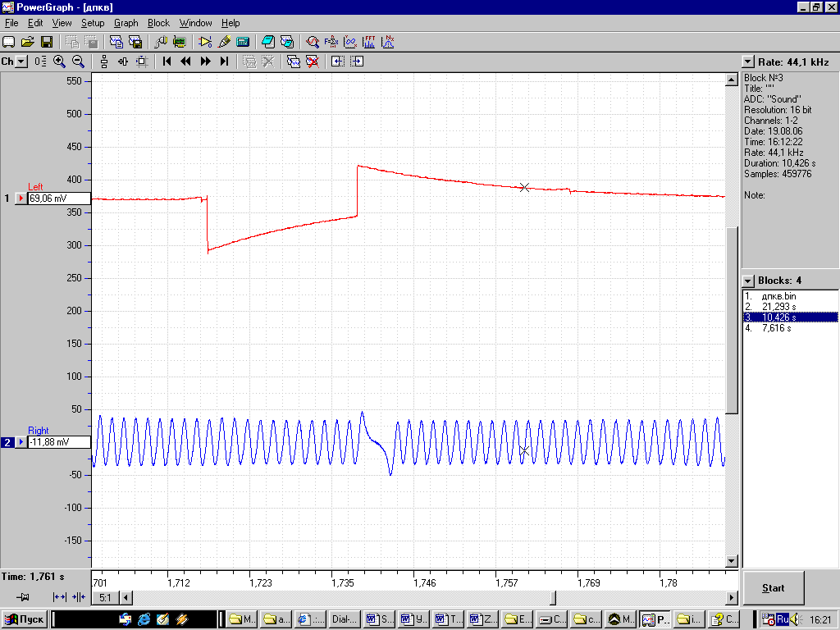The width and height of the screenshot is (840, 630).
Task: Click the Start button
Action: pos(773,588)
